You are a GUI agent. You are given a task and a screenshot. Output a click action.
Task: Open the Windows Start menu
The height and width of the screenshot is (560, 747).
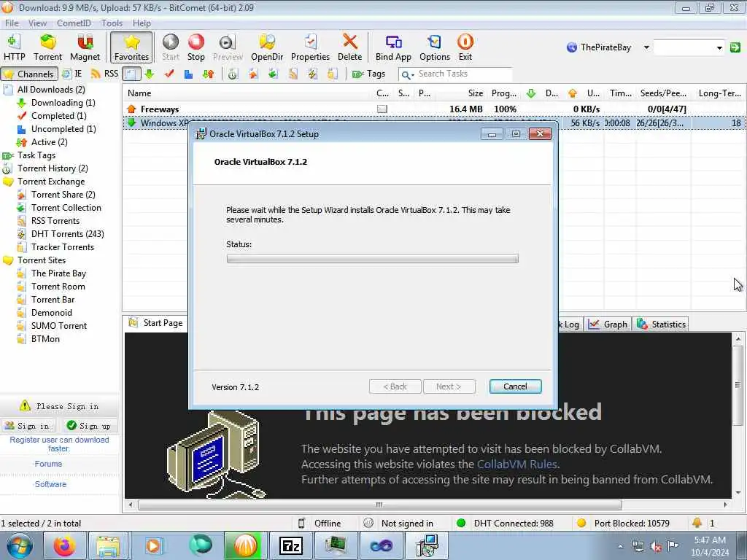click(19, 545)
